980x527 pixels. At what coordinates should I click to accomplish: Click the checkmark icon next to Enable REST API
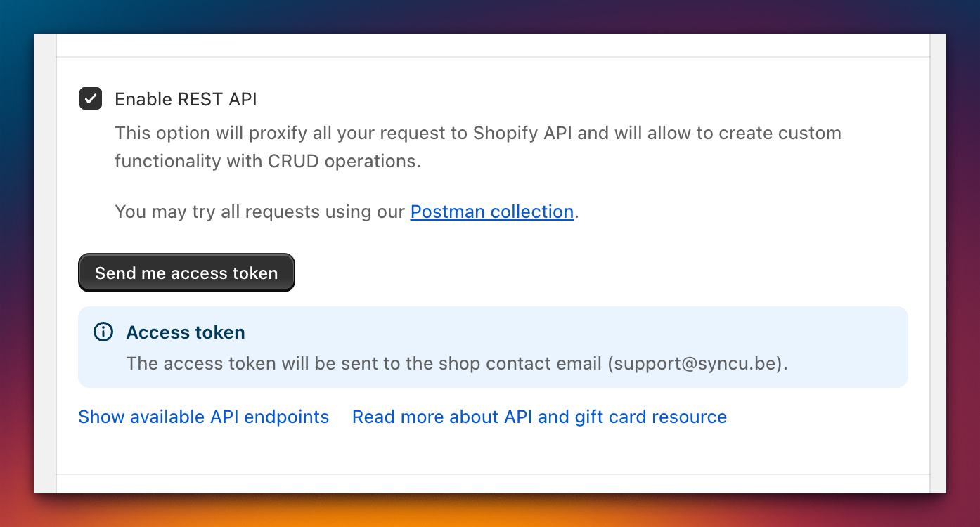pyautogui.click(x=90, y=98)
